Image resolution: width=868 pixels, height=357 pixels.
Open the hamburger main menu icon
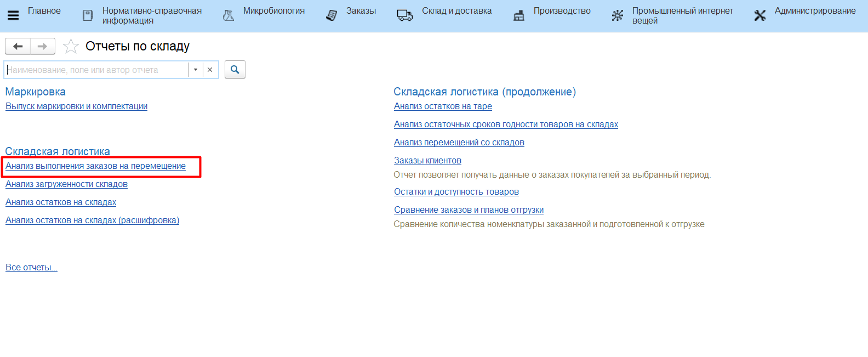(x=13, y=15)
